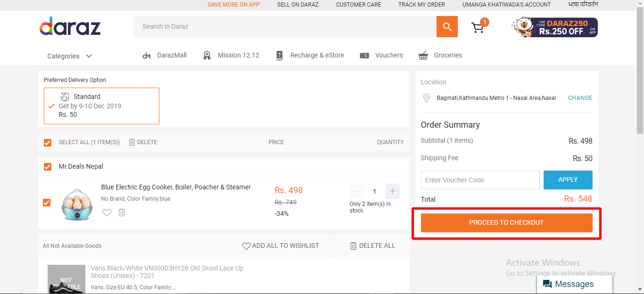Open CUSTOMER CARE menu

(358, 5)
